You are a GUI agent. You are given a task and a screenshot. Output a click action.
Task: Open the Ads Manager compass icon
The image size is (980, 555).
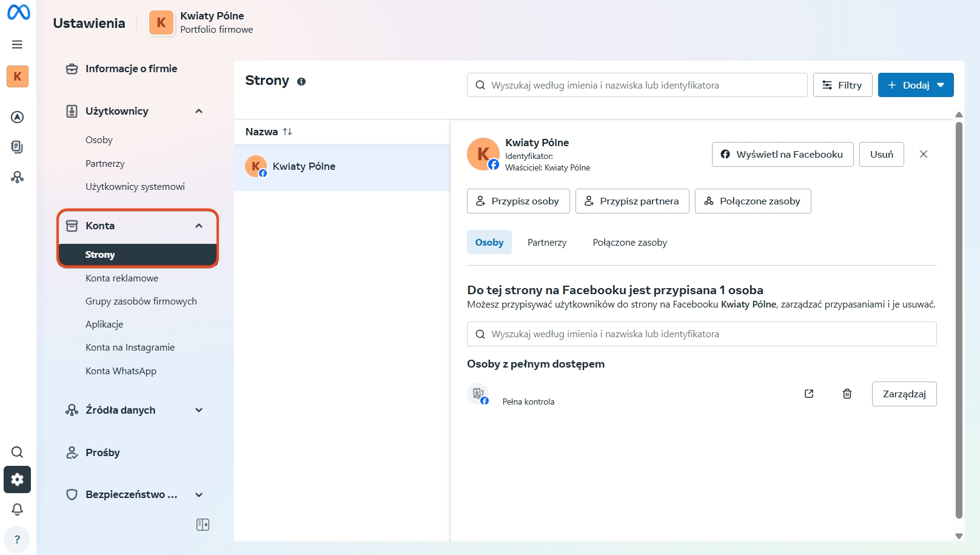(18, 117)
